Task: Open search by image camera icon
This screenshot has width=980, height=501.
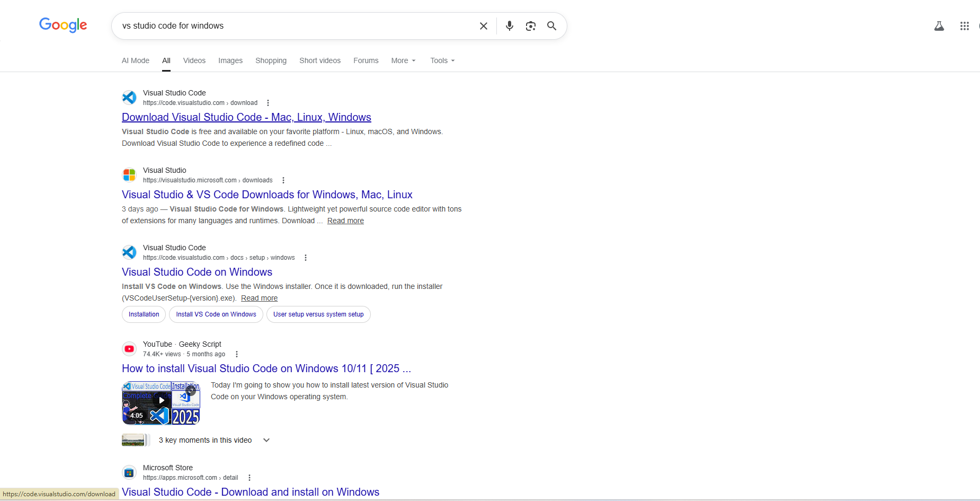Action: click(x=531, y=26)
